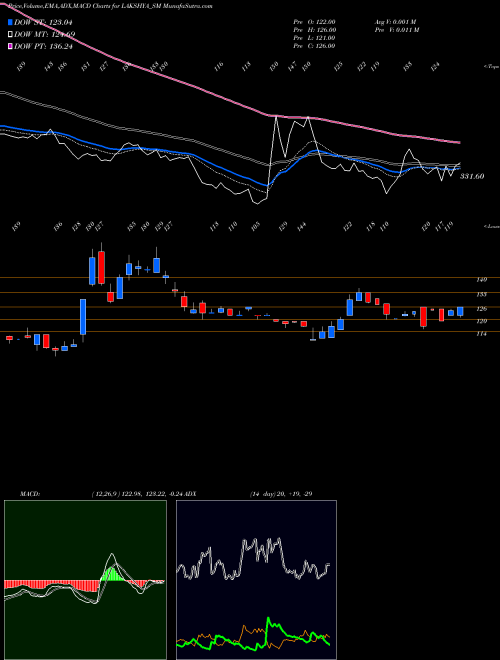Click the last blue candlestick on the right

click(x=460, y=311)
